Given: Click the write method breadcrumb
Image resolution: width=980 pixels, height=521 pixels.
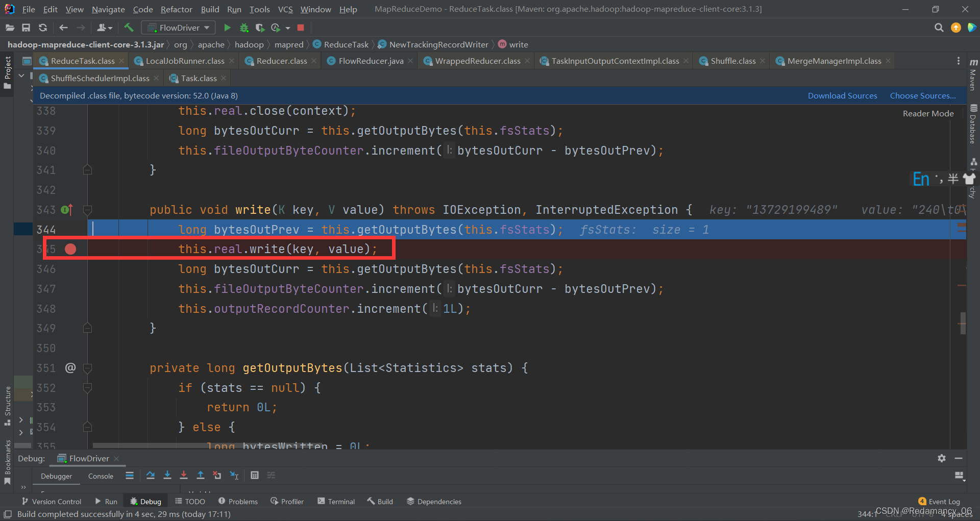Looking at the screenshot, I should click(513, 44).
